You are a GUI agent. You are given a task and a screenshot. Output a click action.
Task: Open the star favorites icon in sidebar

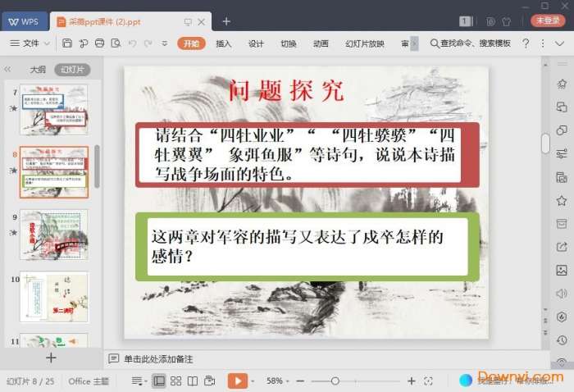pos(562,201)
